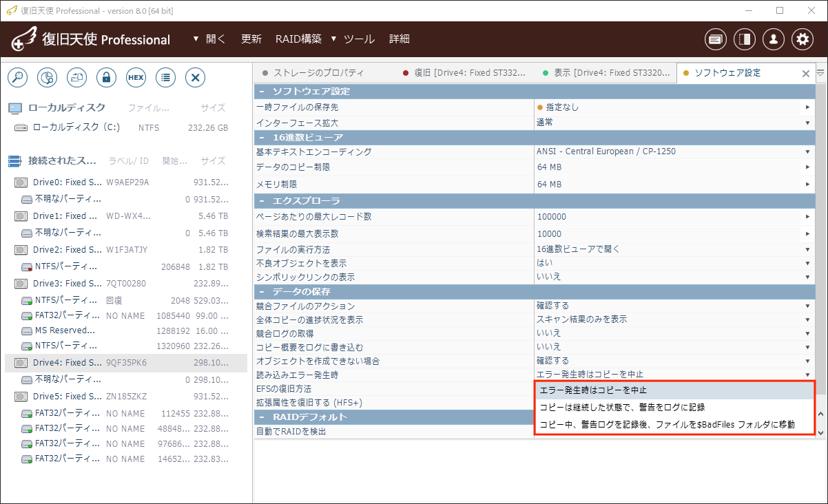Open the 一時ファイルの保存先 value arrow
The width and height of the screenshot is (828, 504).
coord(807,107)
